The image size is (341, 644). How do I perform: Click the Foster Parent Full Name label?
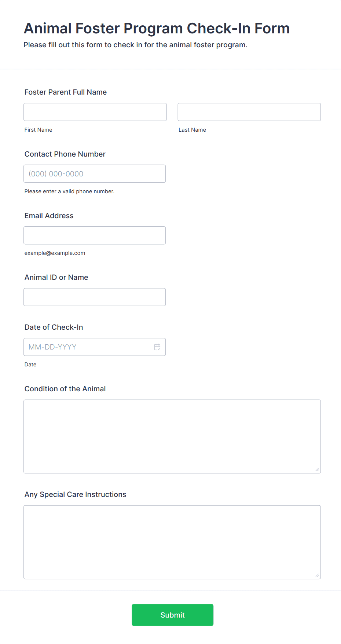click(66, 92)
